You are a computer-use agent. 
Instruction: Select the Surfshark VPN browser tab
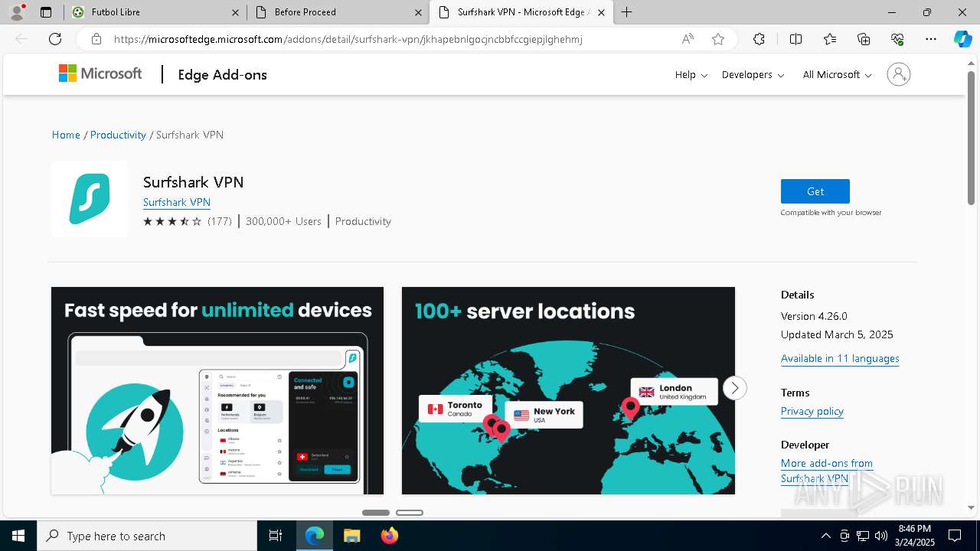[521, 12]
